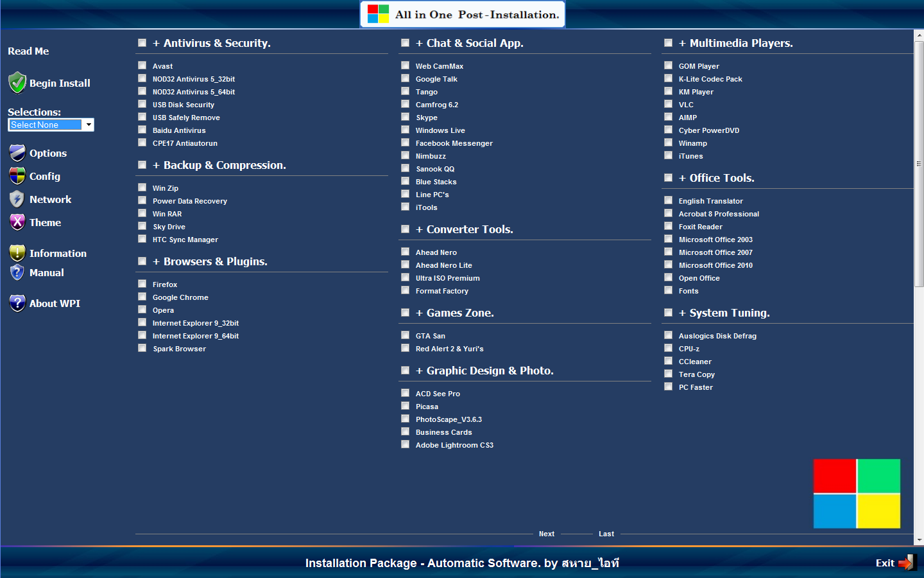The width and height of the screenshot is (924, 578).
Task: Open the Options menu entry
Action: point(48,153)
